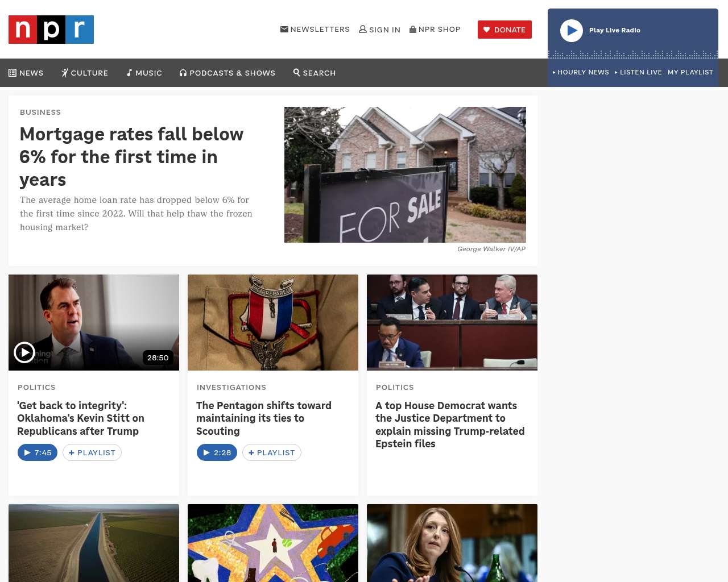The image size is (728, 582).
Task: Play the Kevin Stitt video thumbnail
Action: (24, 352)
